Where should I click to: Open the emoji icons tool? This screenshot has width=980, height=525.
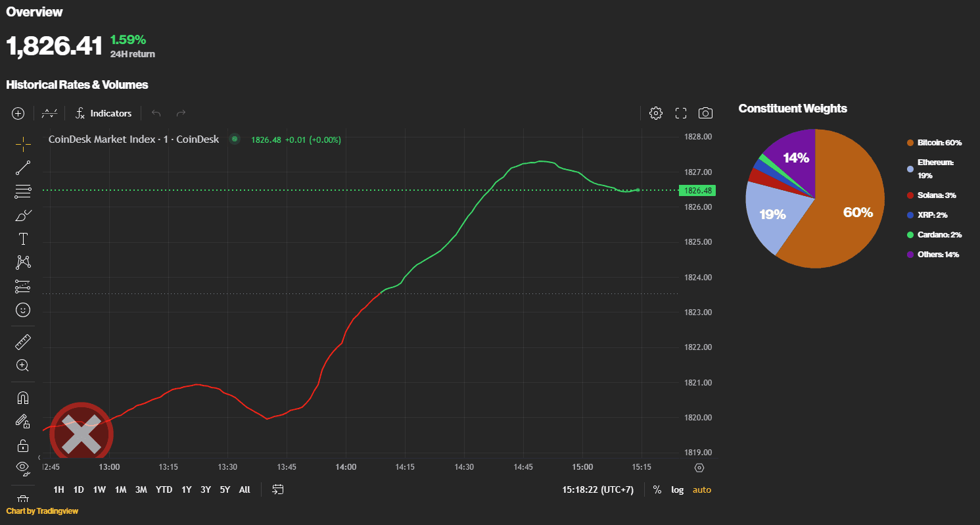(x=23, y=309)
